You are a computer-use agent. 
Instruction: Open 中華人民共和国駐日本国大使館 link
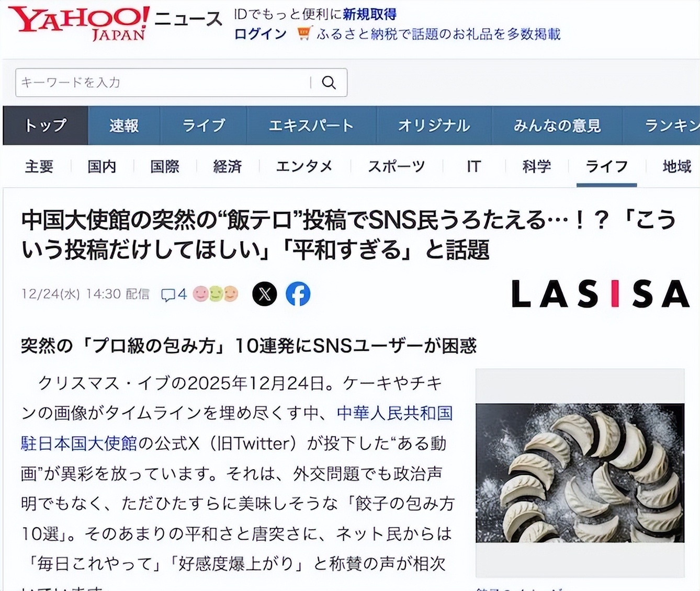click(x=237, y=428)
